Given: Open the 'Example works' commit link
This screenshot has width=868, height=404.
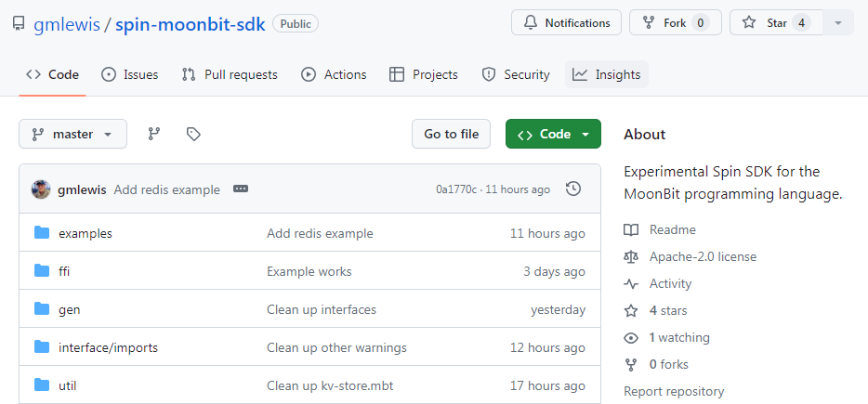Looking at the screenshot, I should pos(309,272).
